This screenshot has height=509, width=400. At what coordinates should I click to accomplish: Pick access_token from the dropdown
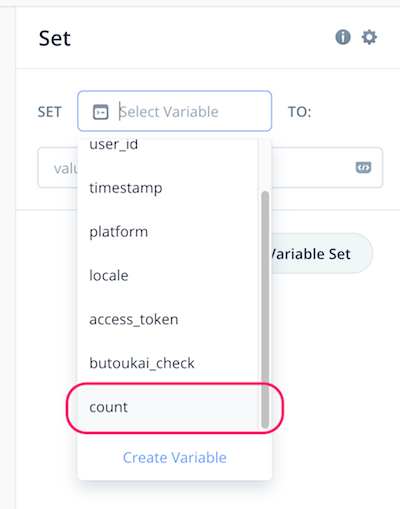coord(168,319)
